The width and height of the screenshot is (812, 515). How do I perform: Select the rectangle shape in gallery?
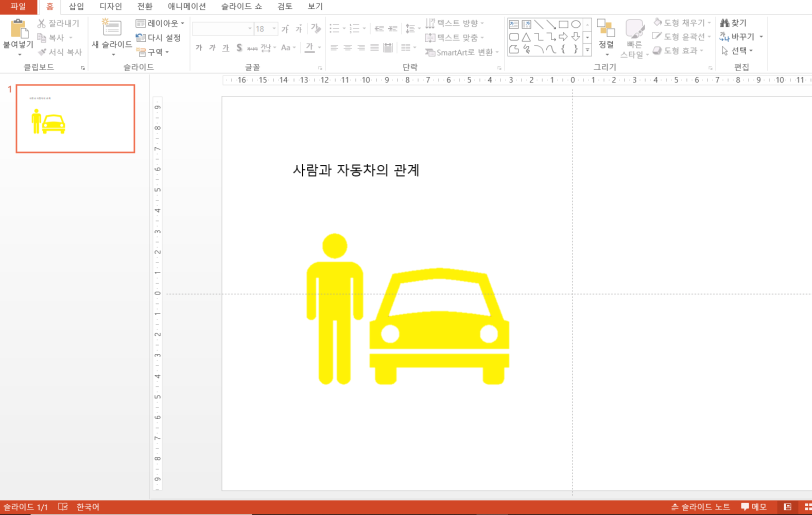pos(563,24)
